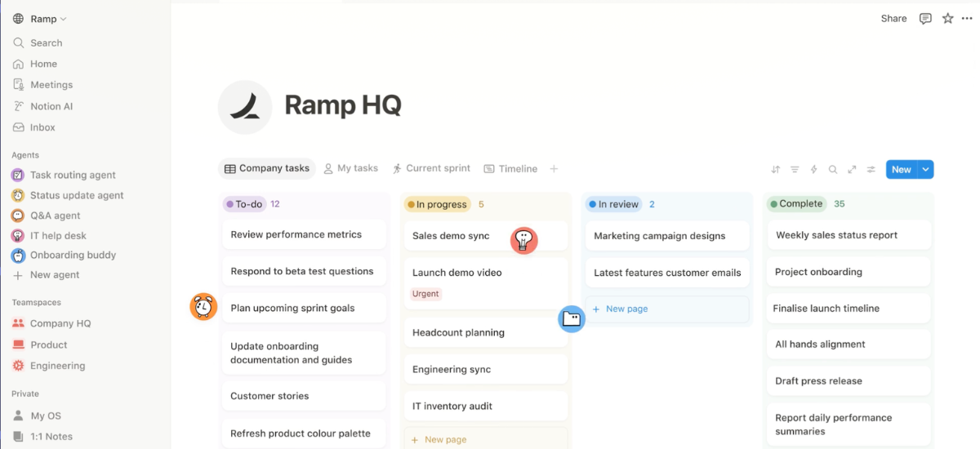Open Sales demo sync card

(486, 236)
